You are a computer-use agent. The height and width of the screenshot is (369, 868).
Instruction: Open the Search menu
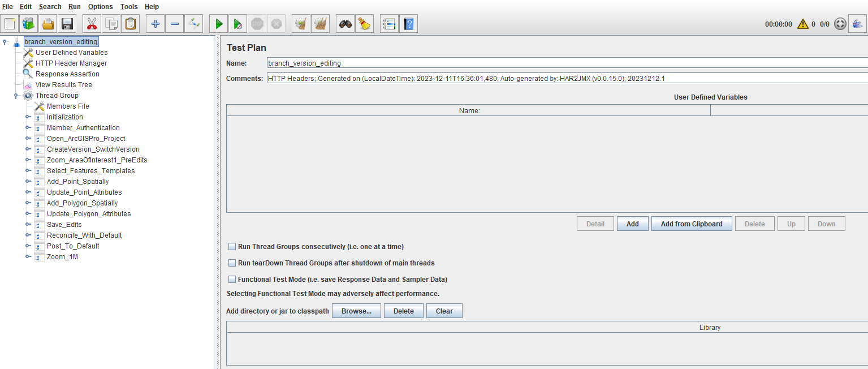pyautogui.click(x=50, y=7)
